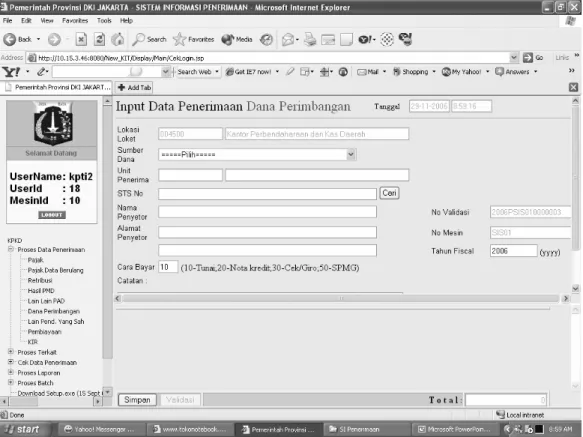Click the Yahoo toolbar pencil icon
583x437 pixels.
point(42,71)
